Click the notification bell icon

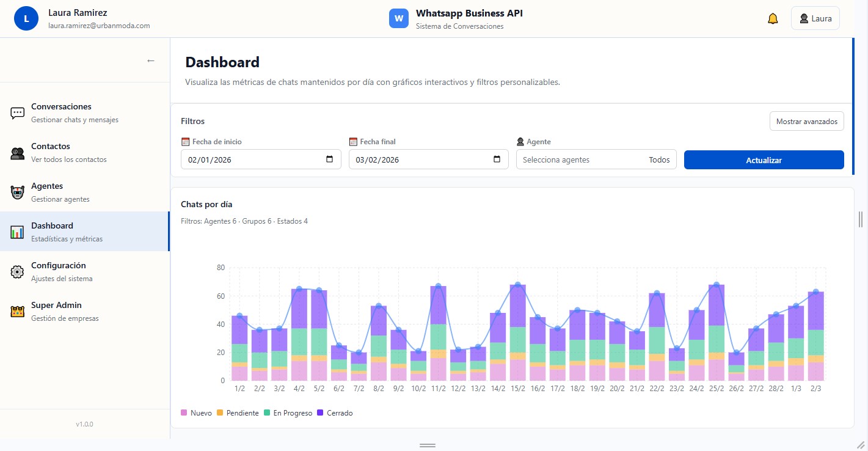[x=773, y=19]
